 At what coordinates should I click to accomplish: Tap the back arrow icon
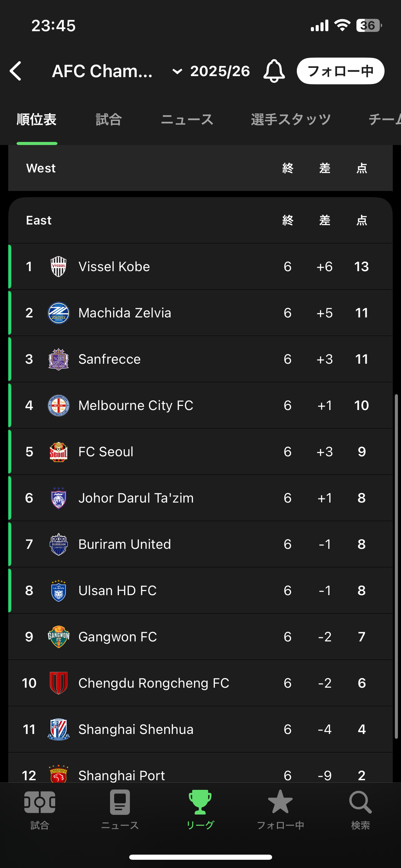click(x=16, y=71)
